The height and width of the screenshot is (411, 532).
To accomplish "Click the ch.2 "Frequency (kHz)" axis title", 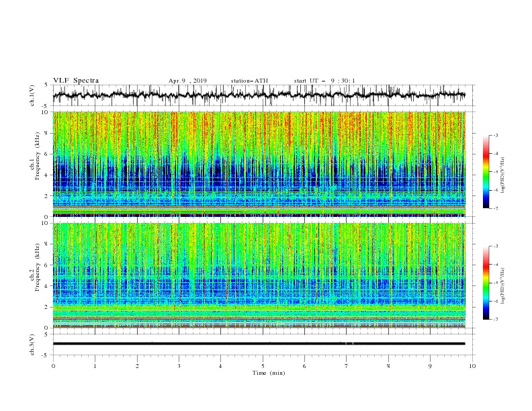I will click(38, 267).
